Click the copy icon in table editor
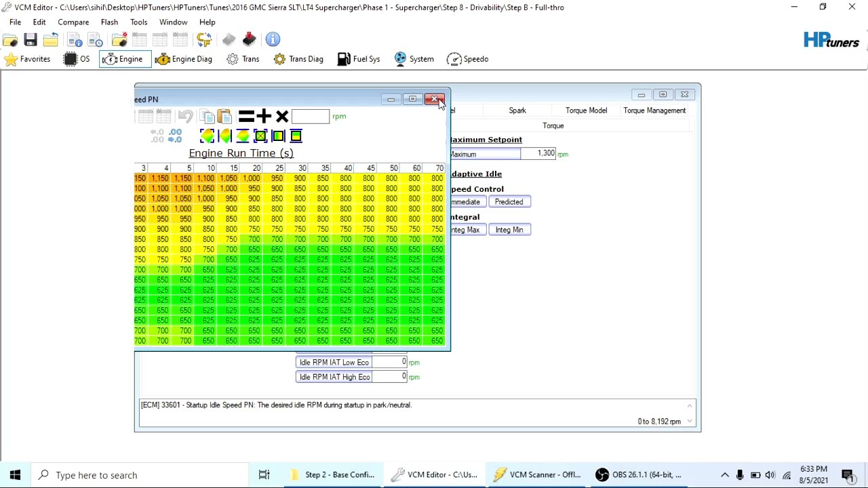This screenshot has height=488, width=868. [207, 117]
